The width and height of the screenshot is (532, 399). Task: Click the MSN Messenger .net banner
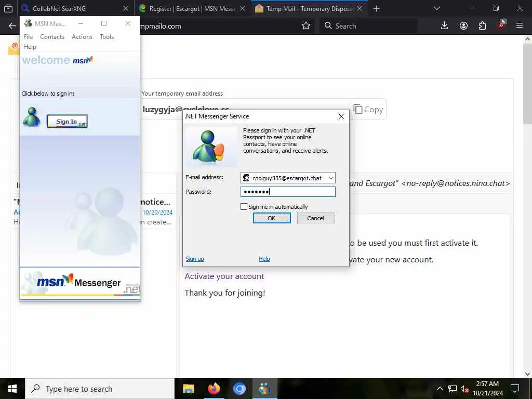click(79, 283)
